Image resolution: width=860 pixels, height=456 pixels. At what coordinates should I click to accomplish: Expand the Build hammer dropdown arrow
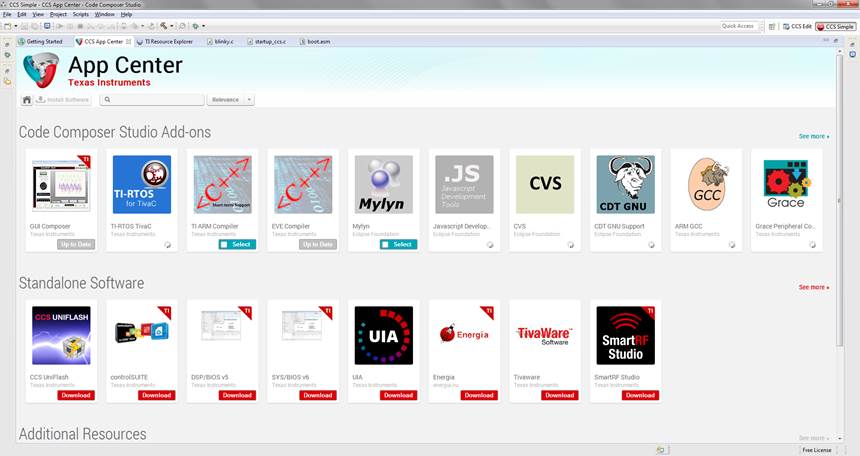click(171, 26)
